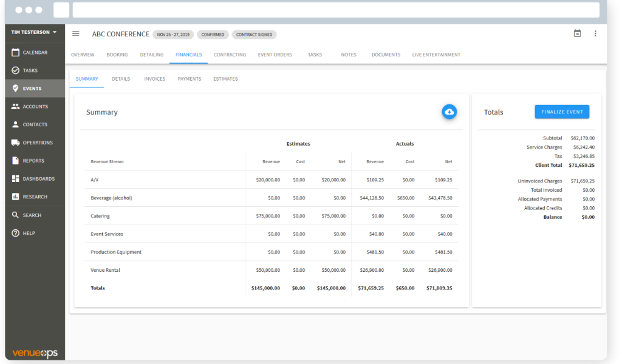The image size is (622, 364).
Task: Open the calendar icon in top right
Action: click(577, 34)
